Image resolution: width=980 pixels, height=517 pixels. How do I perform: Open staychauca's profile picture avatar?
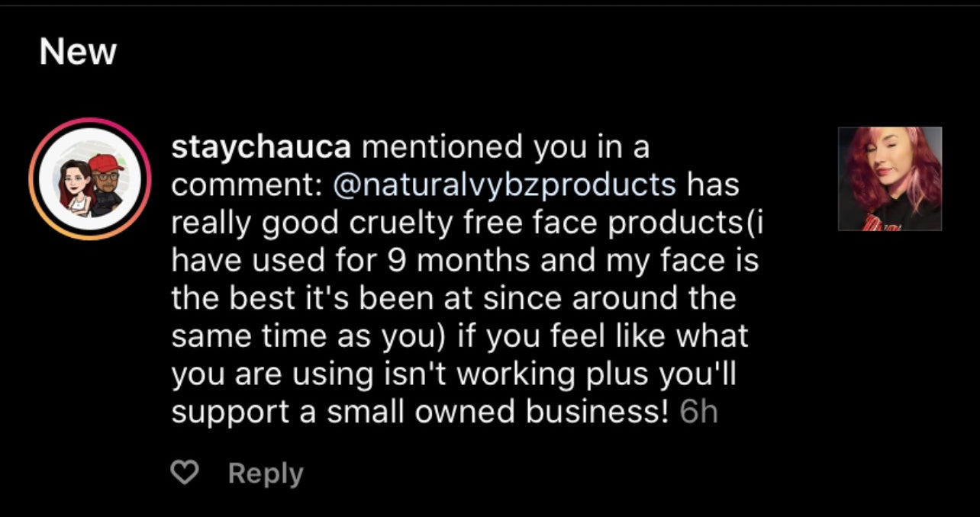click(x=90, y=179)
